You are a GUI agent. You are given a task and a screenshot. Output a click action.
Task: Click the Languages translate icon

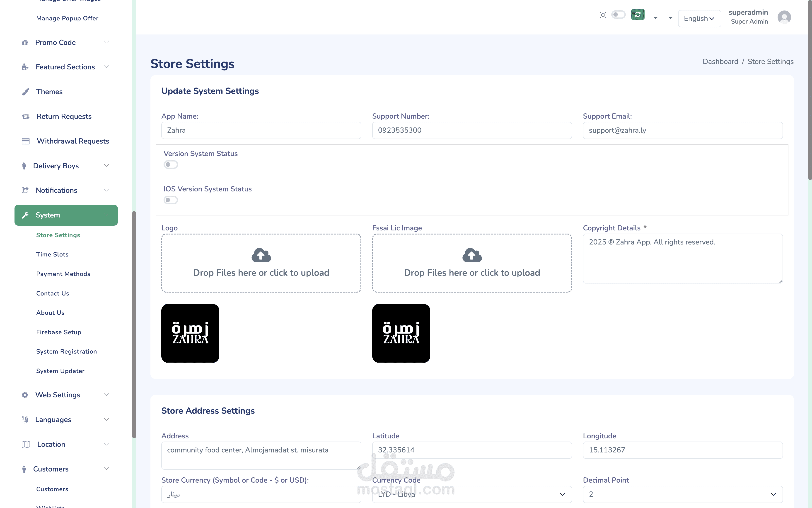[25, 420]
